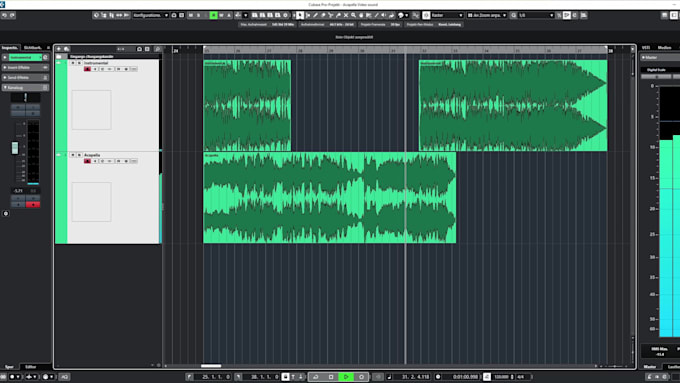Open the Editor tab at lower left

click(x=30, y=367)
